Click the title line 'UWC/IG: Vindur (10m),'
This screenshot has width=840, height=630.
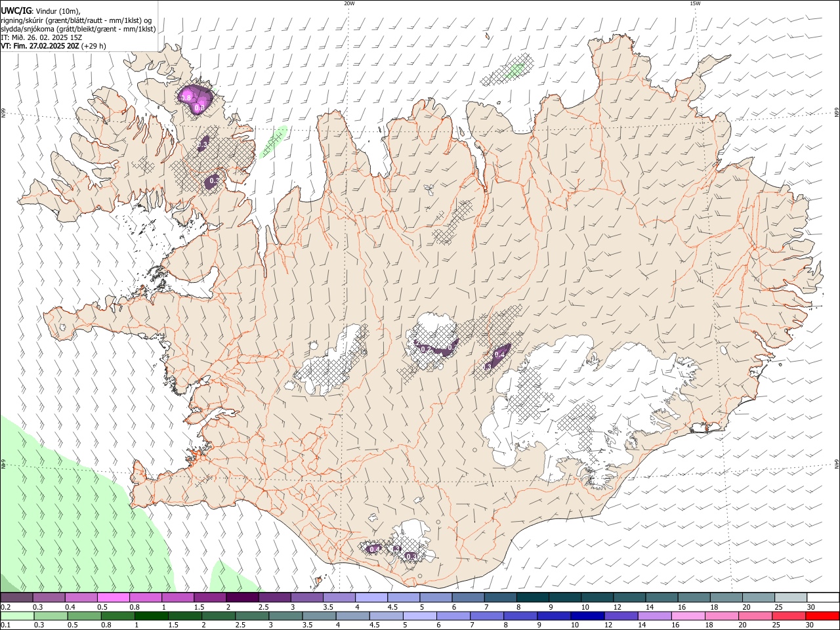pos(40,10)
